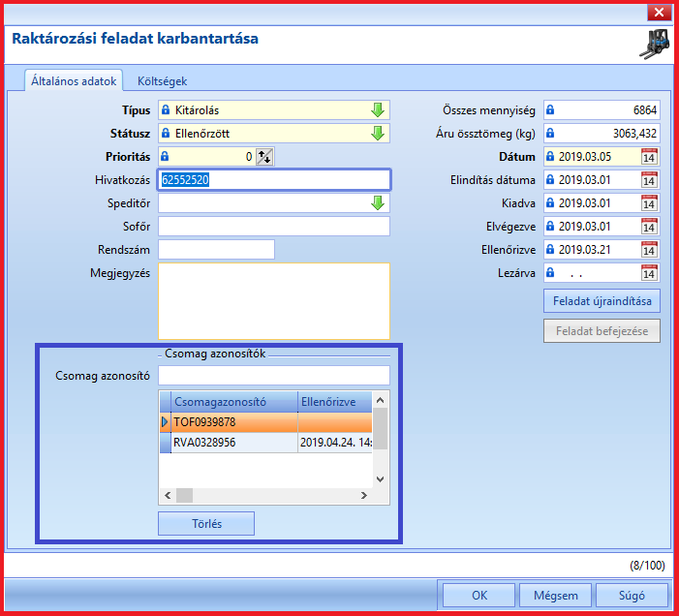Click the Csomag azonosító input field
Screen dimensions: 679x616
(x=274, y=375)
